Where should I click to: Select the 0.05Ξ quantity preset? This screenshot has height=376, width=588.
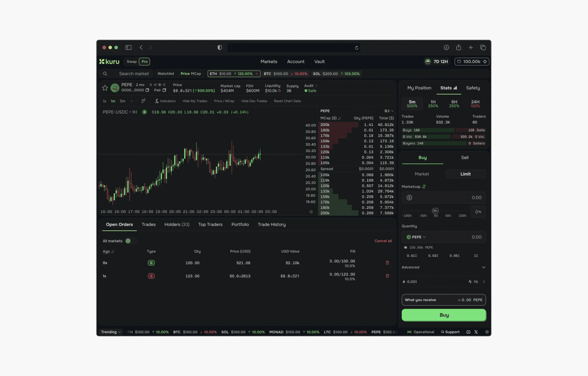coord(454,256)
